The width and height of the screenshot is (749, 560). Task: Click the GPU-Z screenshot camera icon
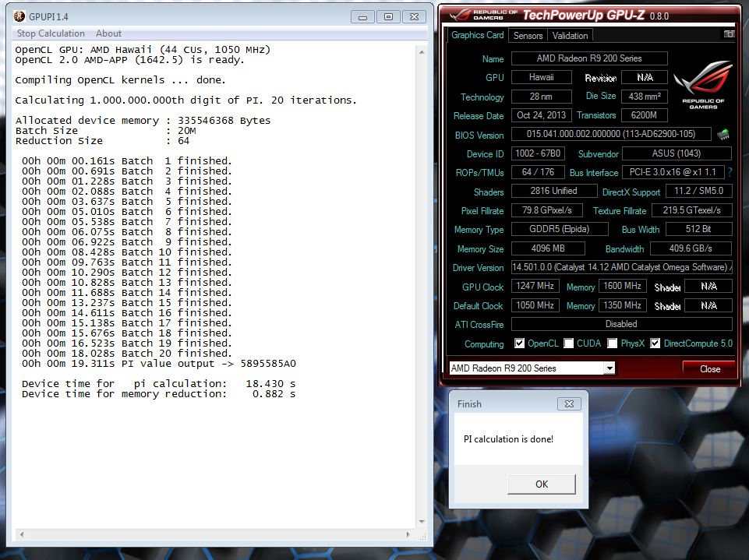[729, 34]
